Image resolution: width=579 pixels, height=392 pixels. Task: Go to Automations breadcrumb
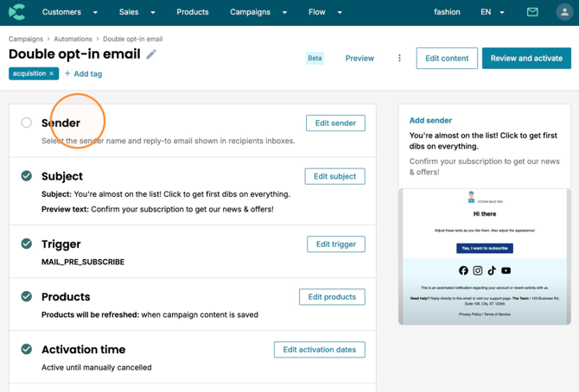point(73,39)
